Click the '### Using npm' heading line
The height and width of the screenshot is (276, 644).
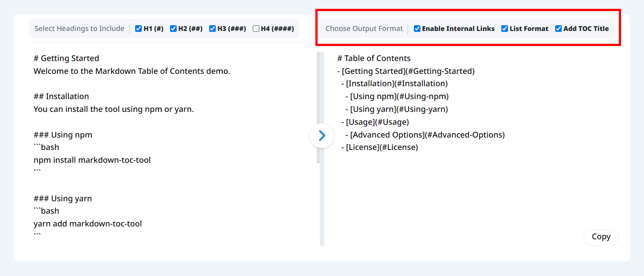click(63, 135)
